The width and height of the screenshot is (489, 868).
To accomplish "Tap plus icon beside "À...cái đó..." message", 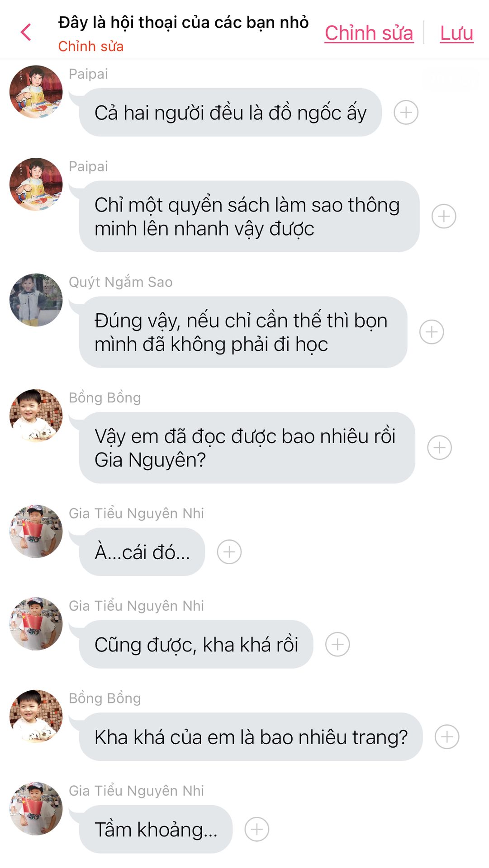I will point(229,552).
